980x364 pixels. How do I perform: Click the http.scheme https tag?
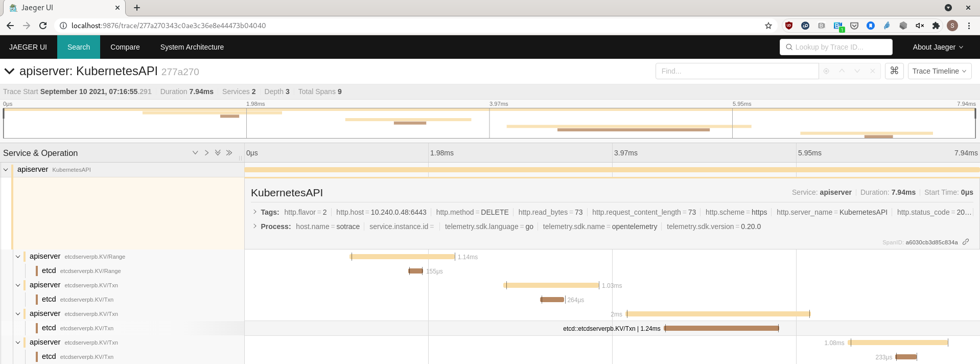point(736,212)
